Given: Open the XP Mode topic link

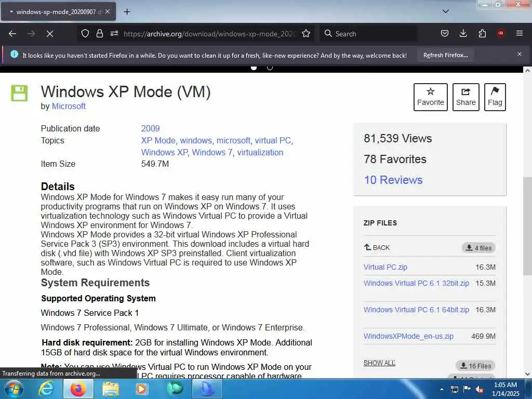Looking at the screenshot, I should click(158, 140).
